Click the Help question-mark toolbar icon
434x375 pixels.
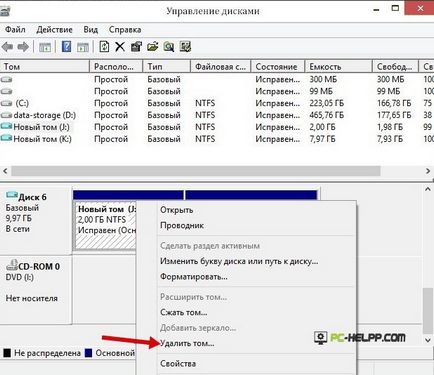66,47
